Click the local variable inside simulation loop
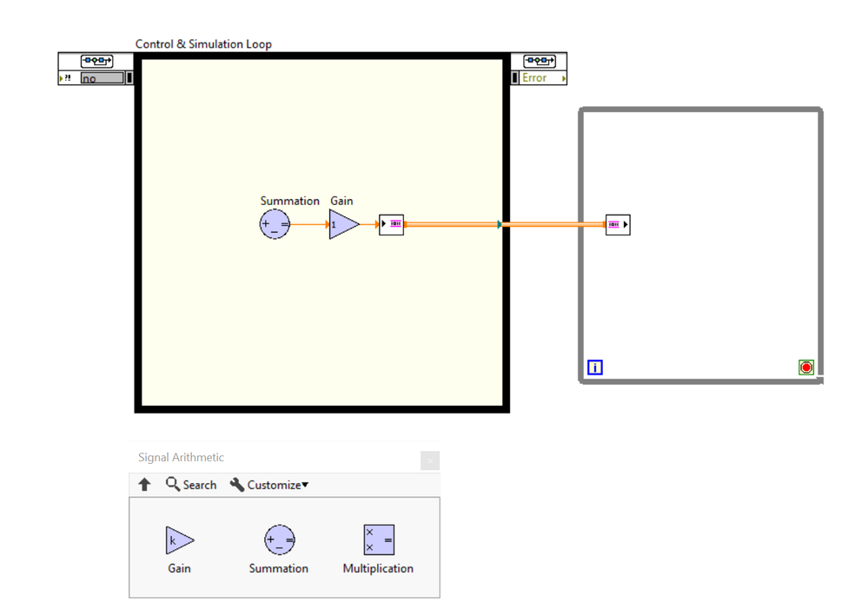 [391, 224]
